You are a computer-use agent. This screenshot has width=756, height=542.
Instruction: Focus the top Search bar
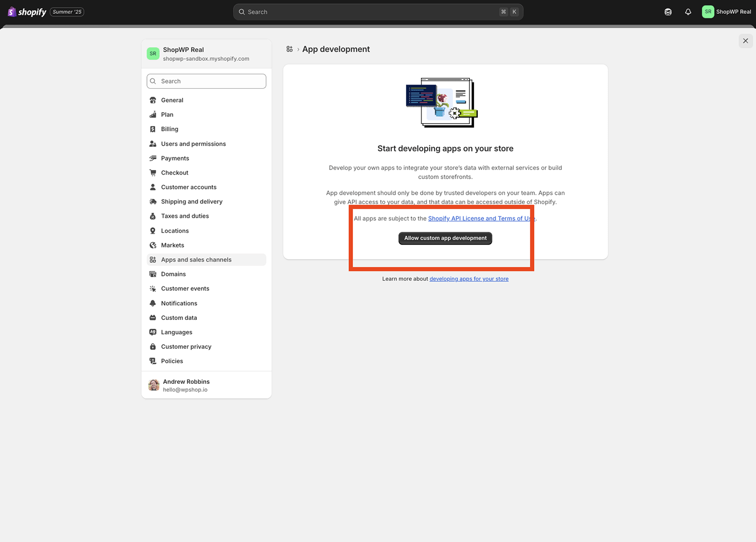(x=378, y=12)
